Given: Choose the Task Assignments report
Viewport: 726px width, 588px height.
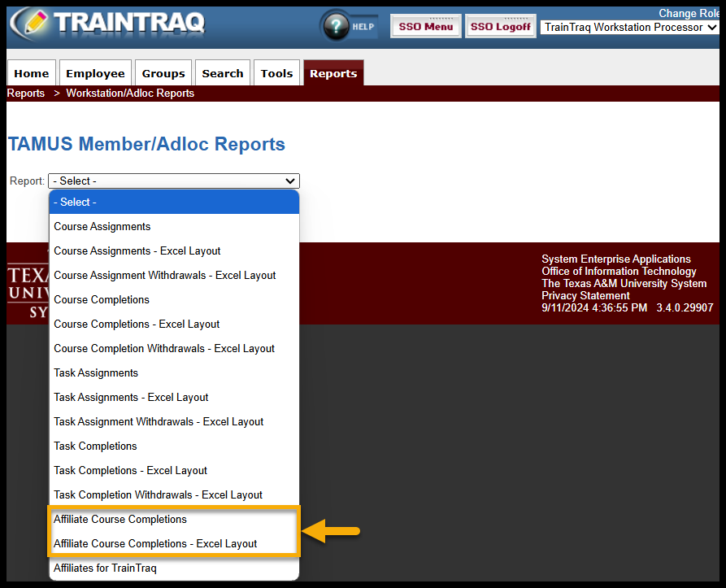Looking at the screenshot, I should (174, 372).
